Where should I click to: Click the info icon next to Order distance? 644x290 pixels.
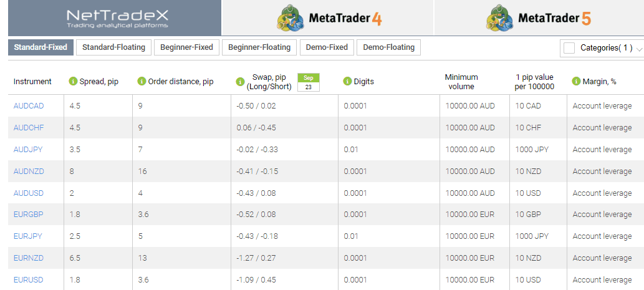click(142, 81)
